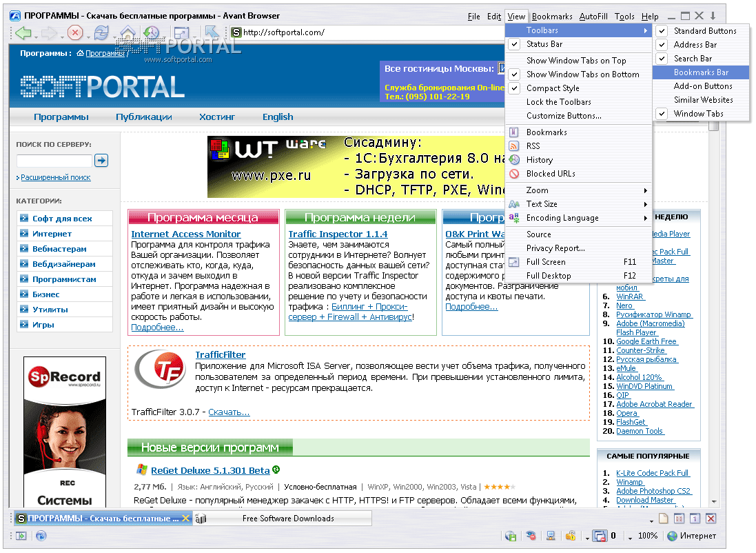The image size is (756, 553).
Task: Open the Forward button dropdown arrow
Action: [x=62, y=36]
